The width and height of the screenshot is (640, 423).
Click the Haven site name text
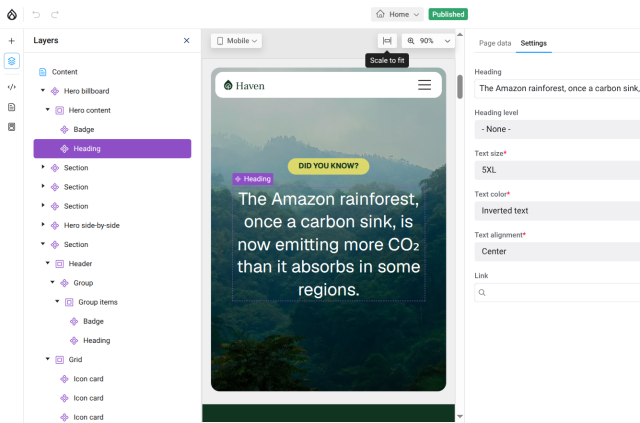(250, 86)
